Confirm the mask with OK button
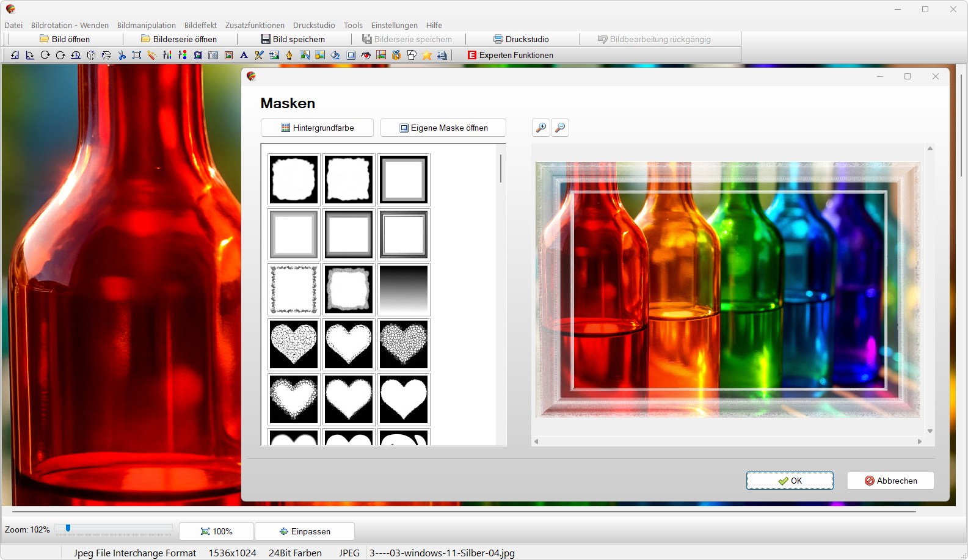The width and height of the screenshot is (968, 560). pyautogui.click(x=790, y=481)
